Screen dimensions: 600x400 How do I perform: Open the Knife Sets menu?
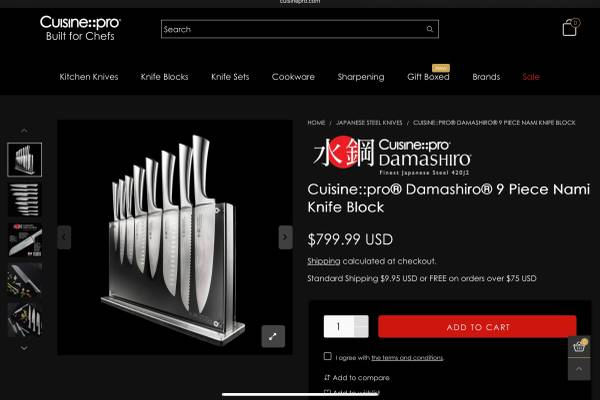coord(230,77)
